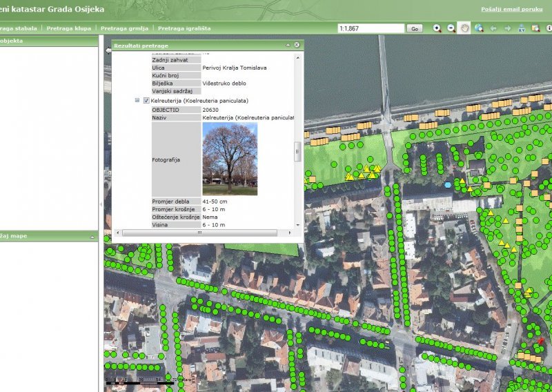Select 'Nema' crown damage value
This screenshot has width=552, height=392.
tap(210, 217)
